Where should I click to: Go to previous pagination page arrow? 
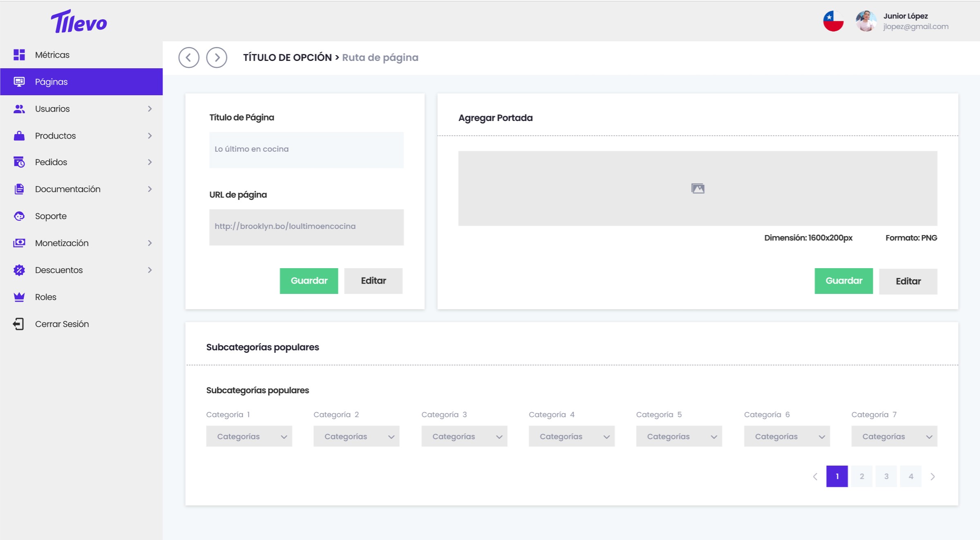815,476
